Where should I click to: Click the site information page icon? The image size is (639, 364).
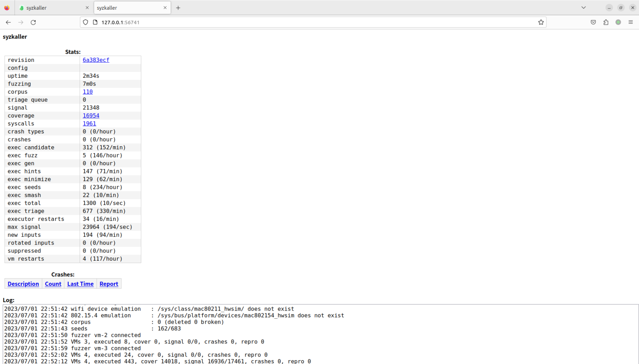(95, 22)
